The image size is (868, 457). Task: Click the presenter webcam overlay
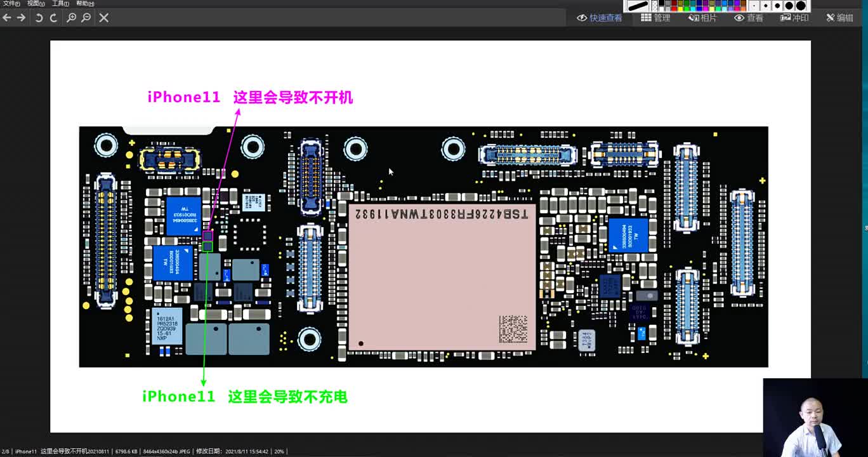(x=815, y=418)
